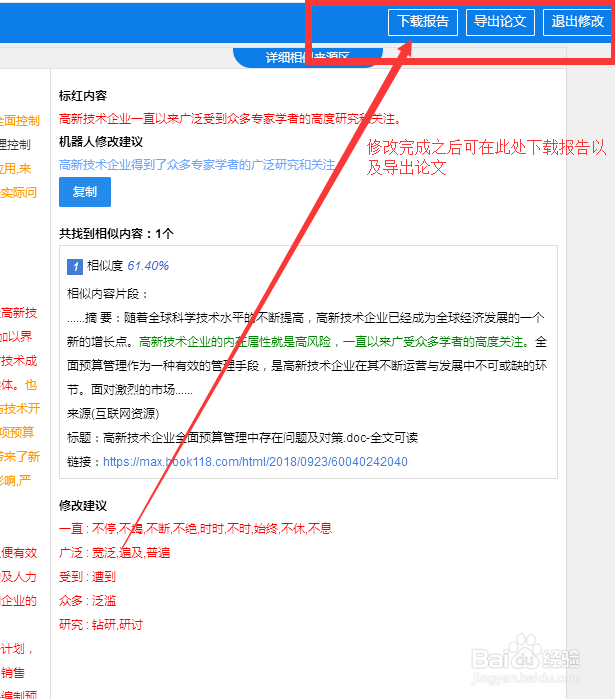This screenshot has width=615, height=699.
Task: Click the blue 复制 button
Action: [x=85, y=192]
